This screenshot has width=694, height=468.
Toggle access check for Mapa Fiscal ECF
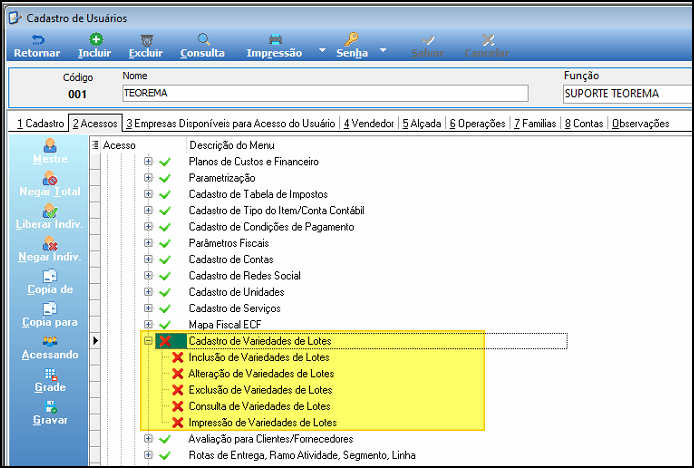tap(165, 325)
